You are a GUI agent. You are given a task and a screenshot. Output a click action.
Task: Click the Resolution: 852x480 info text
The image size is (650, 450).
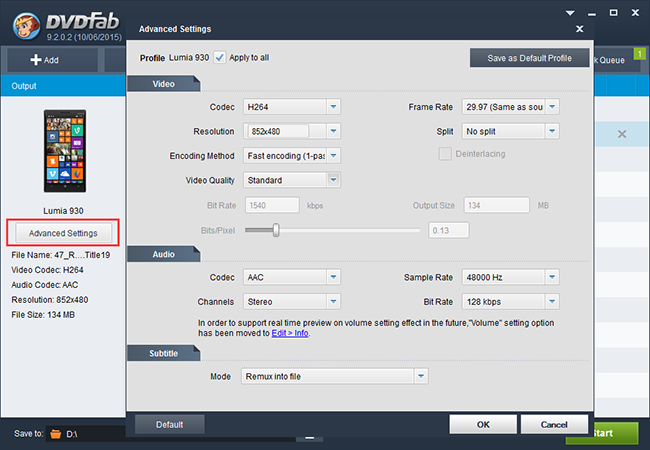coord(50,300)
